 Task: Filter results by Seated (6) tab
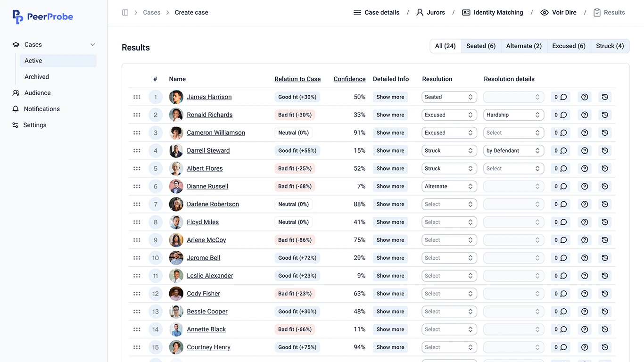481,46
